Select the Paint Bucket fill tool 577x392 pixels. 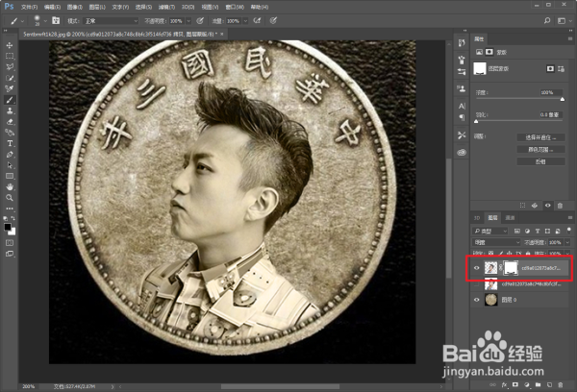pyautogui.click(x=10, y=133)
